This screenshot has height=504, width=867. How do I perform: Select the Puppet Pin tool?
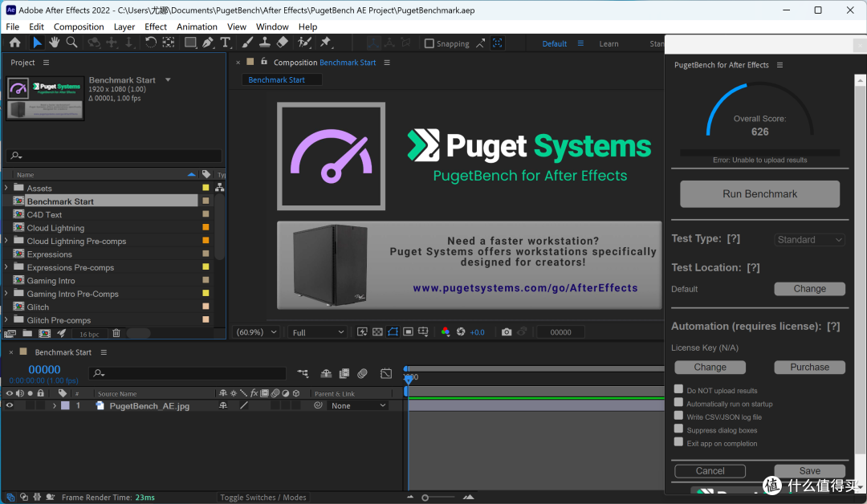[326, 43]
